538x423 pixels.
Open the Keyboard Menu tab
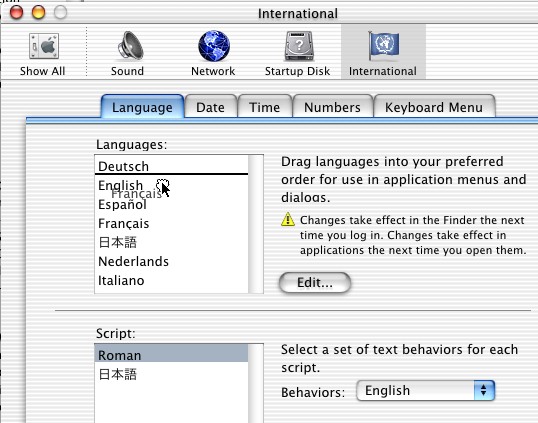tap(434, 107)
